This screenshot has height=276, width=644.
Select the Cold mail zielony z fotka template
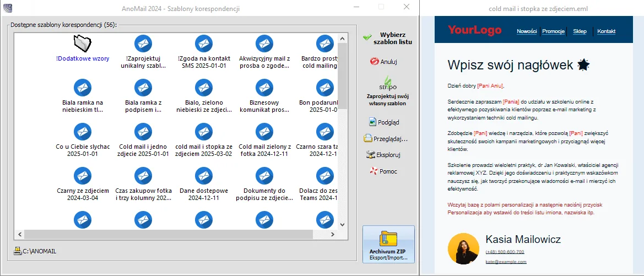(x=264, y=131)
